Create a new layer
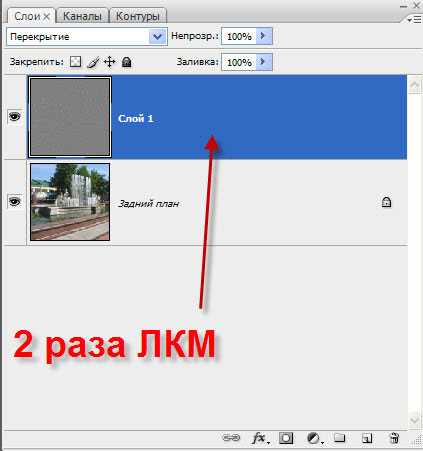Viewport: 423px width, 451px height. (x=367, y=438)
